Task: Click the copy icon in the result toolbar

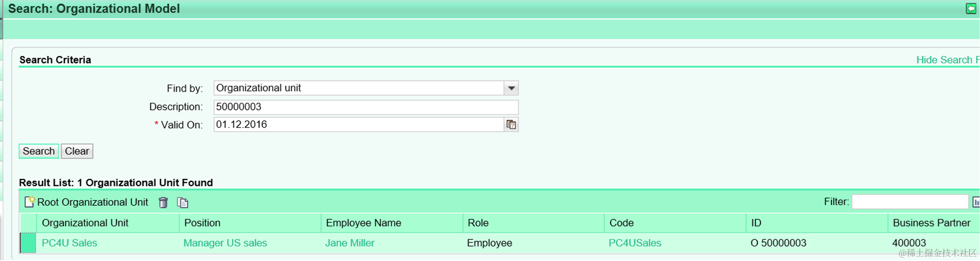Action: (183, 202)
